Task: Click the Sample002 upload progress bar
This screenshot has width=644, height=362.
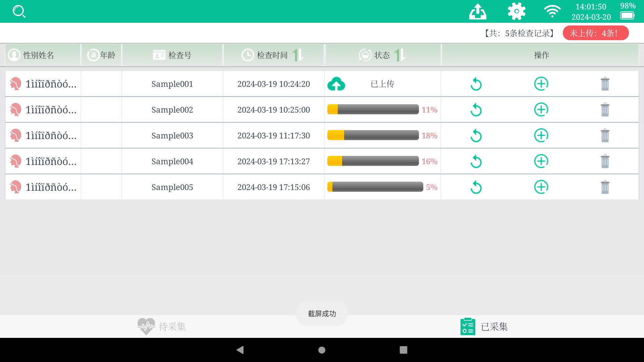Action: [x=373, y=110]
